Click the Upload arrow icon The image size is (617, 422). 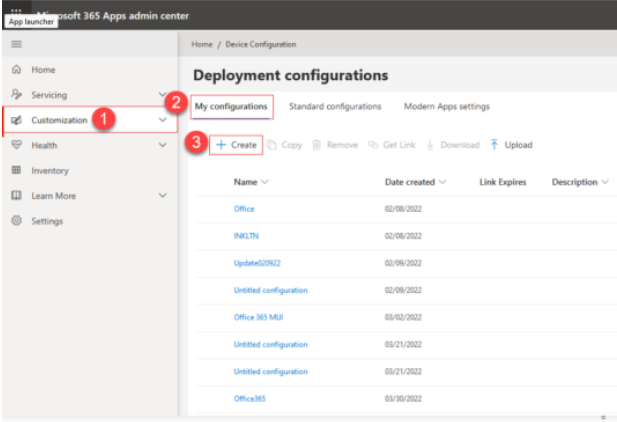tap(495, 144)
